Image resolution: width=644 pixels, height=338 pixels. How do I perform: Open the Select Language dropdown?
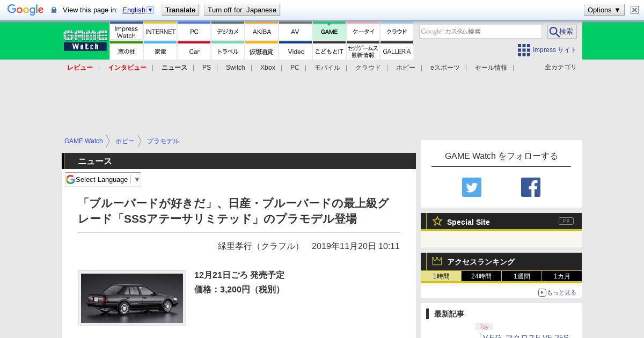click(x=103, y=180)
